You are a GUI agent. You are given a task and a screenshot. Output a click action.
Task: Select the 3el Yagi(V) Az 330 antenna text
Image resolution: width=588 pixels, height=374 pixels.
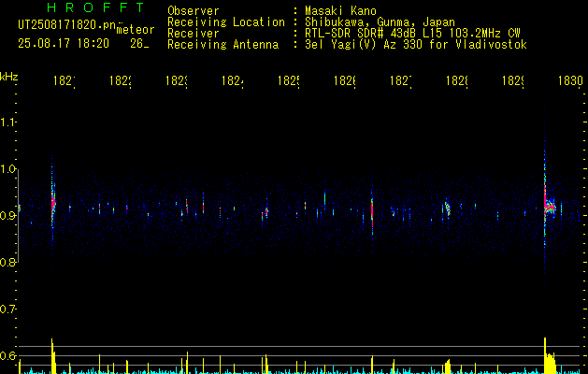point(416,45)
